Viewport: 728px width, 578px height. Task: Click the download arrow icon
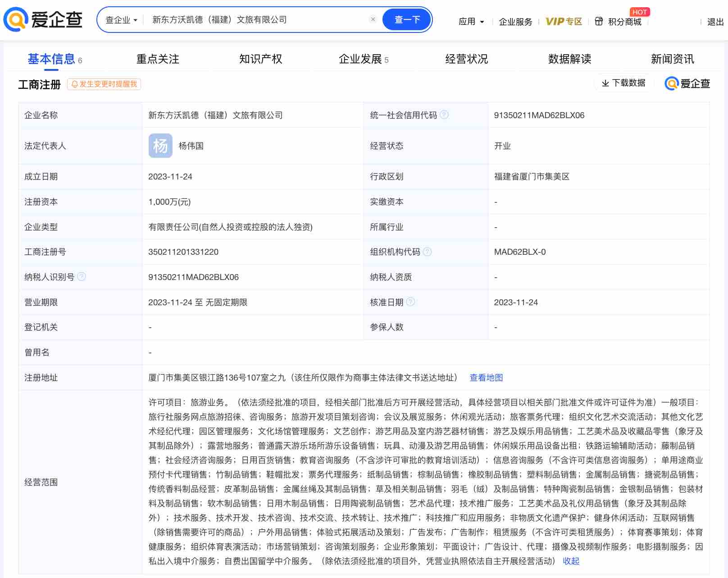pyautogui.click(x=605, y=83)
